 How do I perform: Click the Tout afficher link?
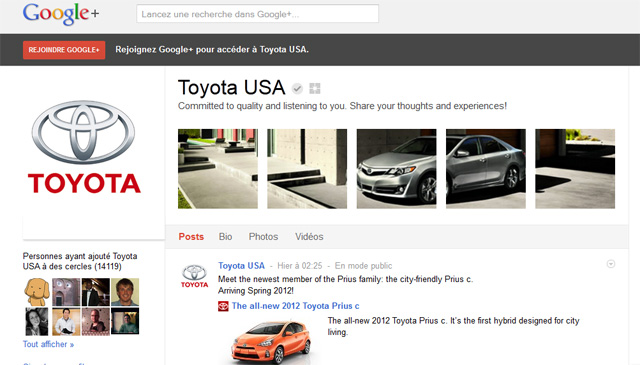(x=48, y=344)
